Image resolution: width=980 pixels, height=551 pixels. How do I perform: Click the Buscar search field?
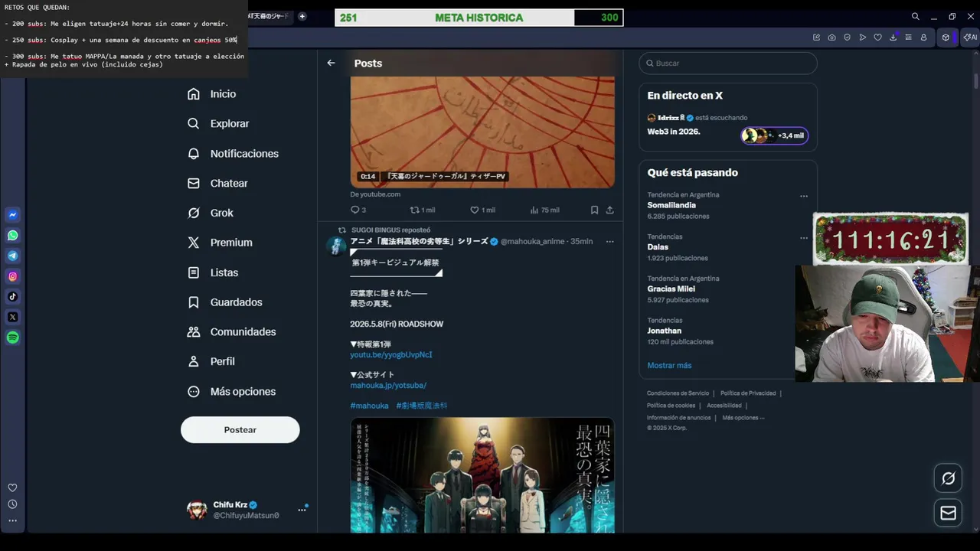[728, 63]
